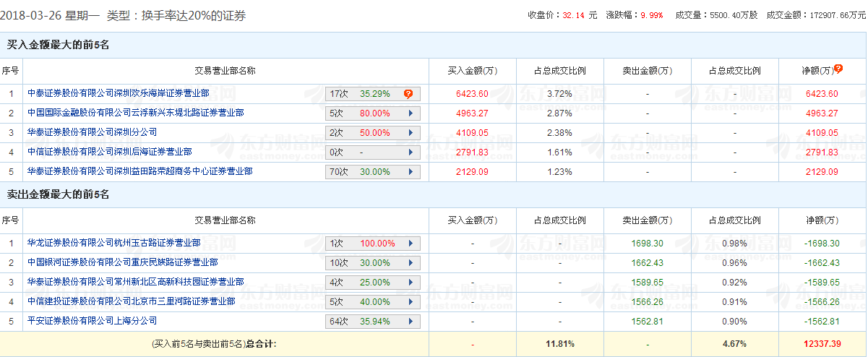The image size is (868, 357).
Task: Open 华泰证券常州新北区高新科技园营业部 link
Action: (x=135, y=282)
